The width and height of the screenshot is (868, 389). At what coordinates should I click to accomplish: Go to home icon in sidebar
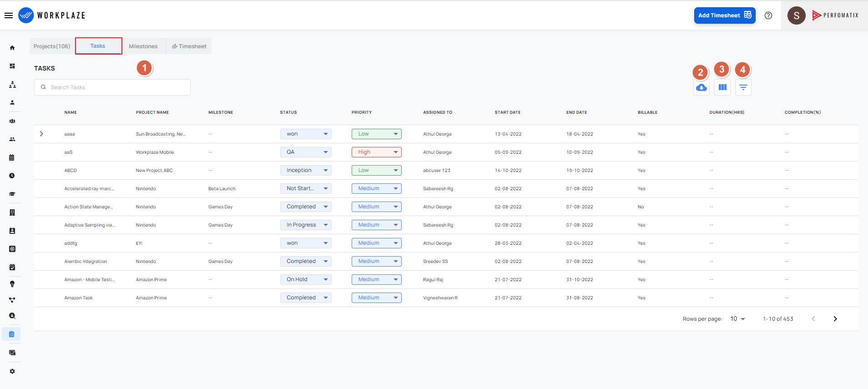tap(12, 48)
